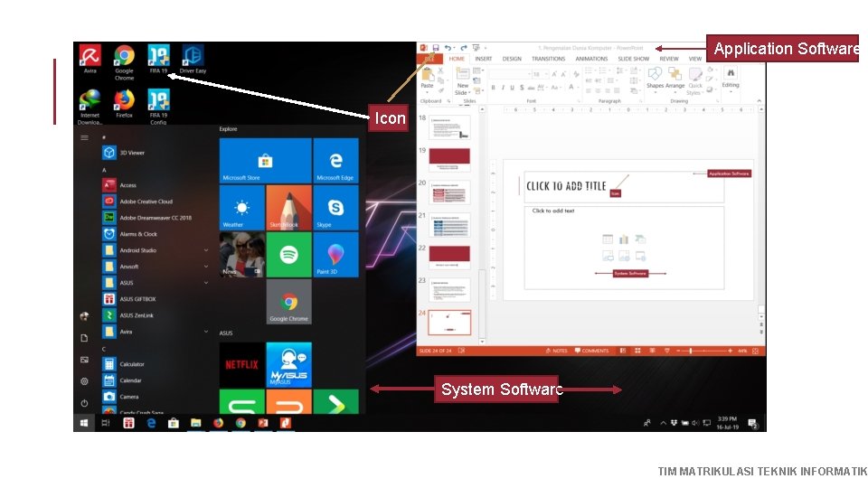Open the Editing group dropdown
Screen dimensions: 868x488
click(x=731, y=80)
